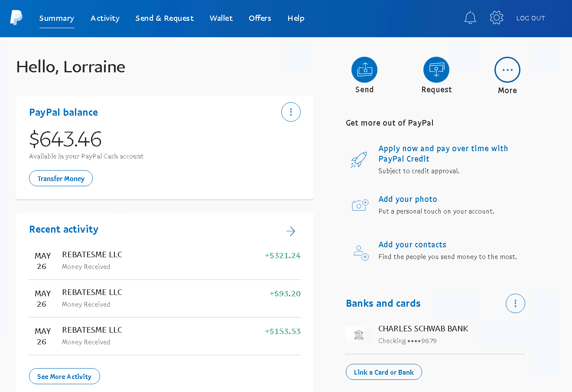
Task: Click the PayPal logo in header
Action: point(16,18)
